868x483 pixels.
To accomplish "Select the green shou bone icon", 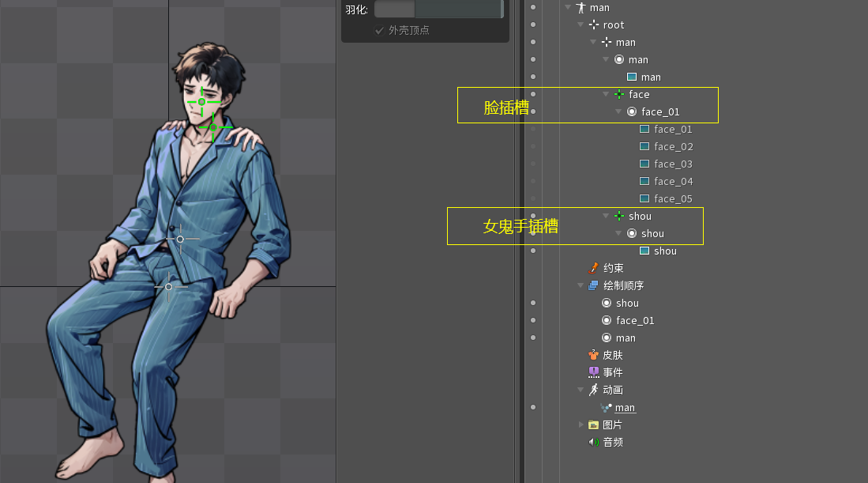I will coord(619,217).
